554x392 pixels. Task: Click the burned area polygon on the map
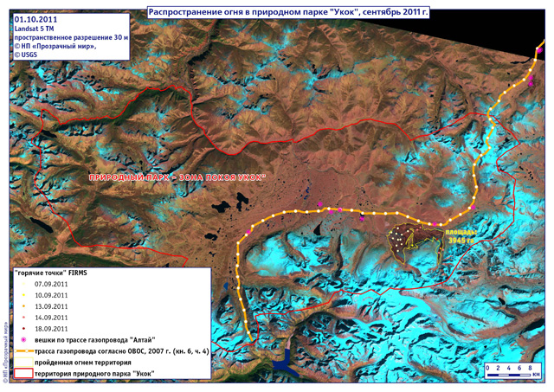(409, 241)
